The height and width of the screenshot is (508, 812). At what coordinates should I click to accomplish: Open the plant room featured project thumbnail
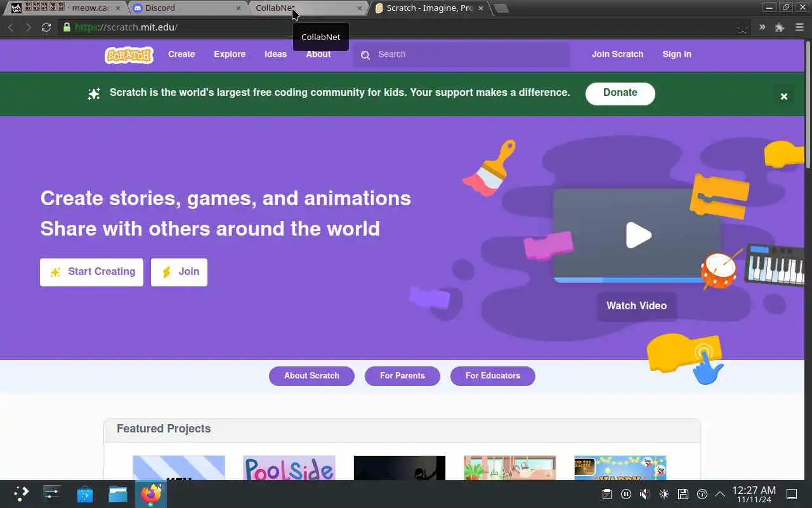[x=510, y=468]
